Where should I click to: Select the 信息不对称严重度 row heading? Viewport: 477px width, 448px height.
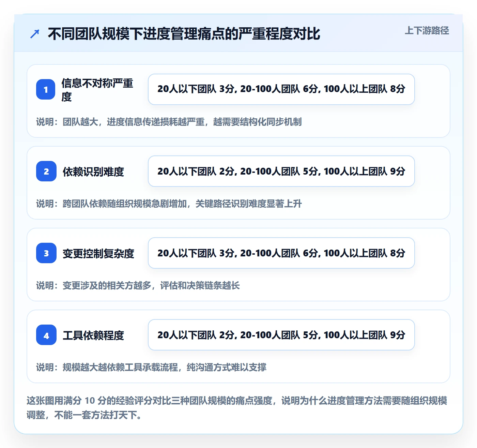tap(97, 90)
